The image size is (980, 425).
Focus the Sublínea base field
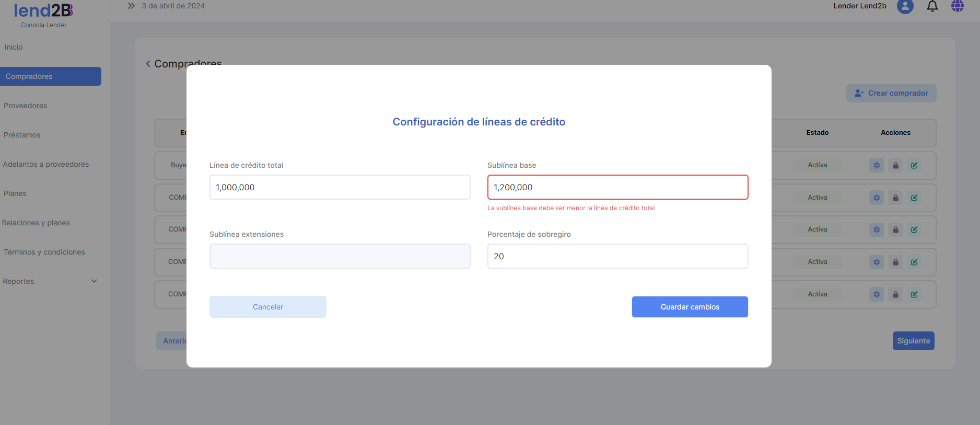[617, 187]
